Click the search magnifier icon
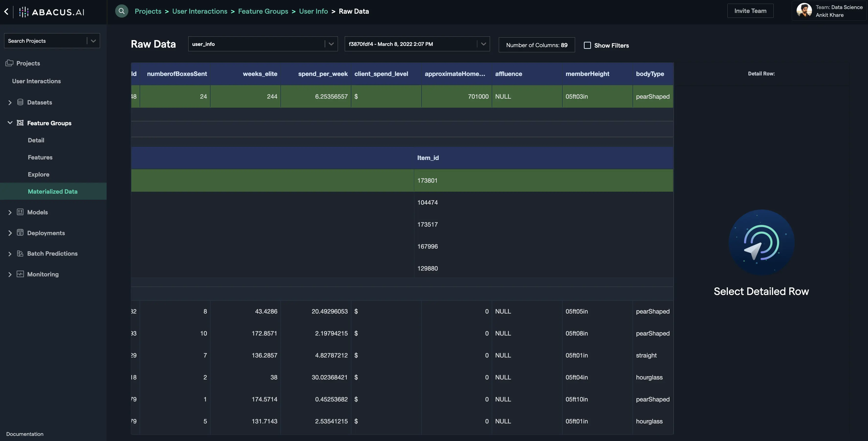Image resolution: width=868 pixels, height=441 pixels. pos(122,11)
